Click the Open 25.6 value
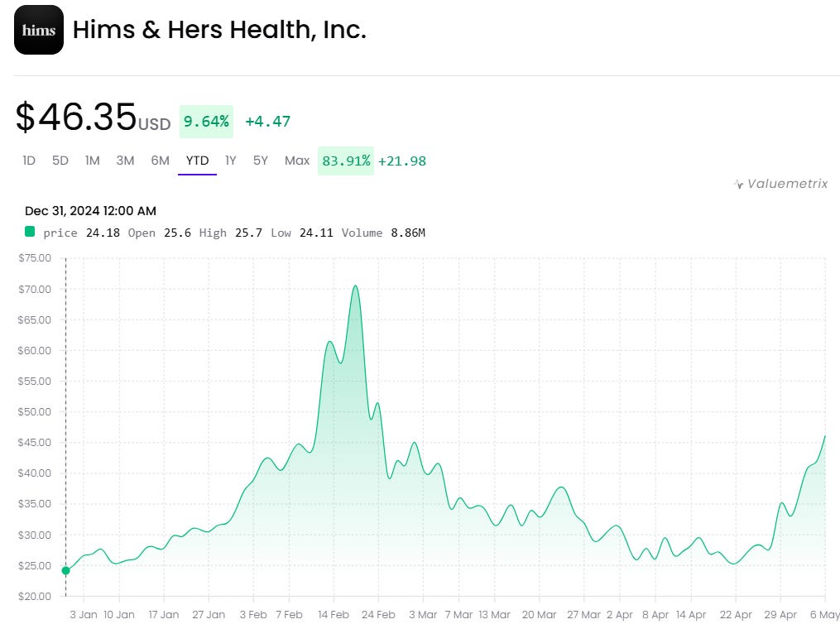 (x=159, y=233)
